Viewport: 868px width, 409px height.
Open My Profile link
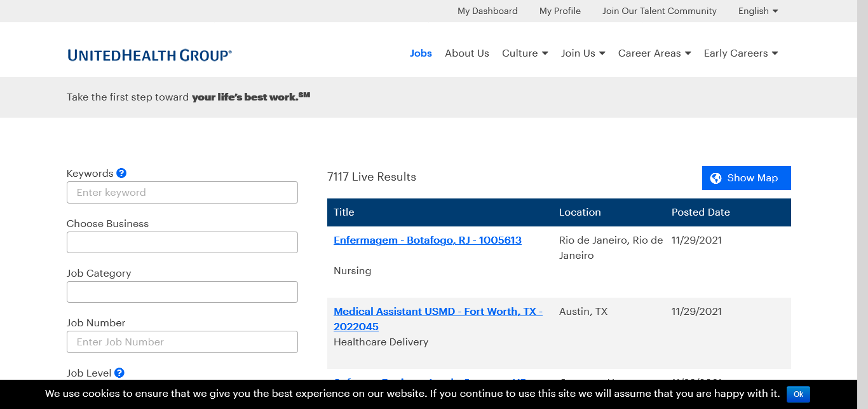click(x=560, y=11)
